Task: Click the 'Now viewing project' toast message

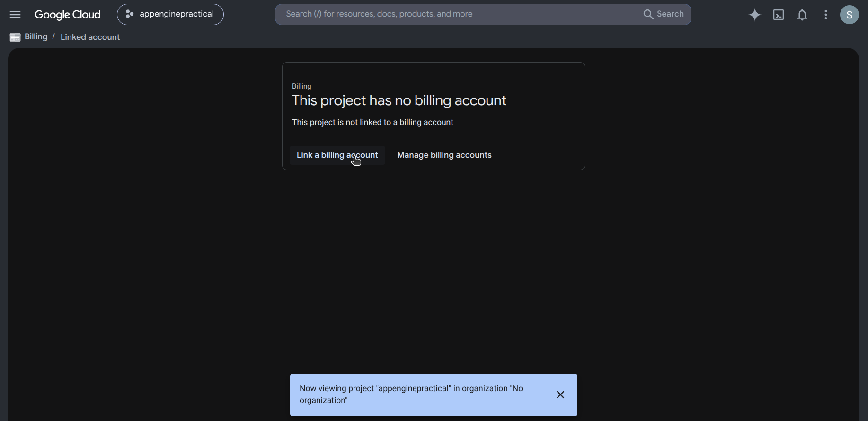Action: (x=411, y=394)
